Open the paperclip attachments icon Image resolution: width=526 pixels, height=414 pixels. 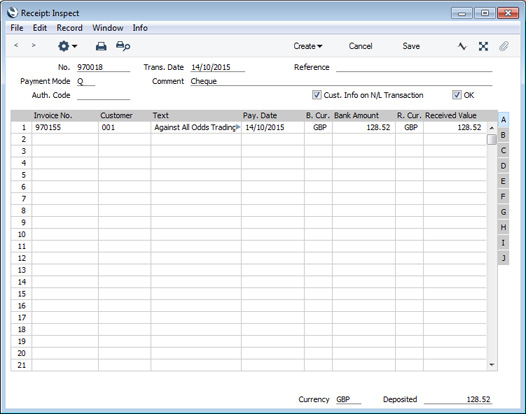[504, 46]
